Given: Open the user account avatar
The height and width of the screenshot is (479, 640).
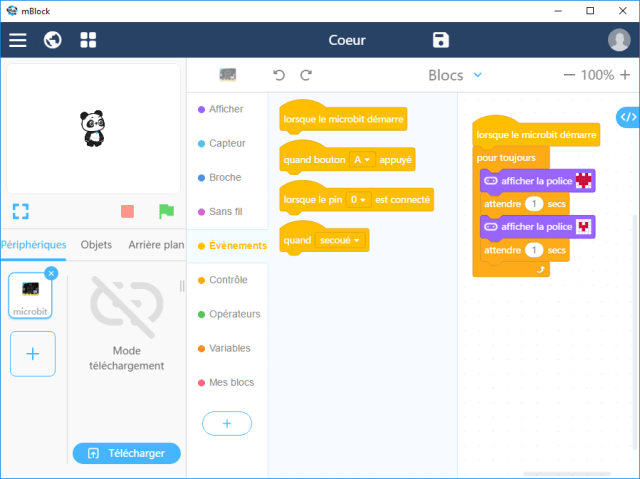Looking at the screenshot, I should (x=619, y=40).
